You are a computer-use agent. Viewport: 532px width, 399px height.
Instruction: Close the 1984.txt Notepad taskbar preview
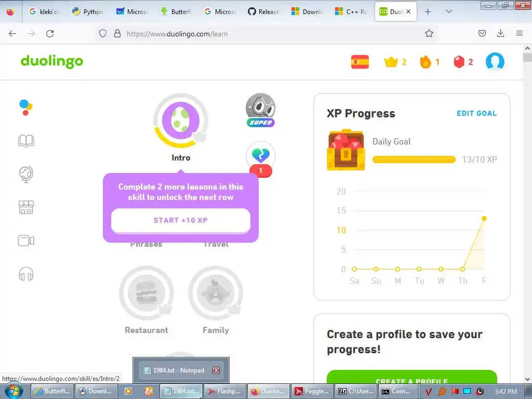[216, 370]
